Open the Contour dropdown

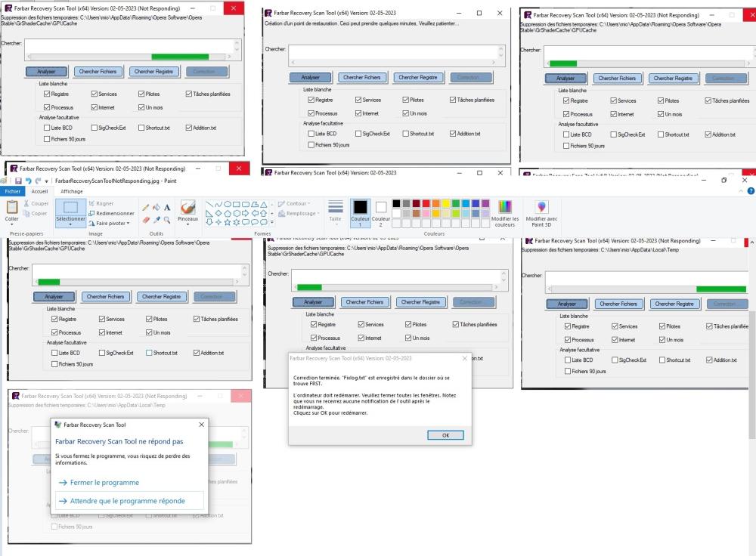(x=295, y=204)
